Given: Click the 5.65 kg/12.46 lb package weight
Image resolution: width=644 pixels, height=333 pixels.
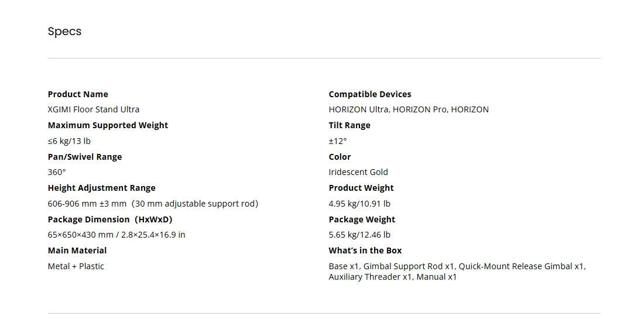Looking at the screenshot, I should coord(359,235).
